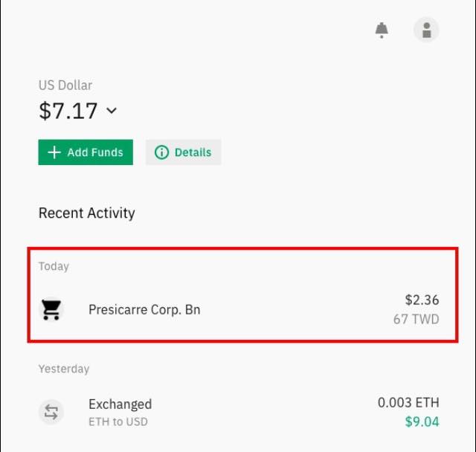Click the US Dollar currency label

65,85
